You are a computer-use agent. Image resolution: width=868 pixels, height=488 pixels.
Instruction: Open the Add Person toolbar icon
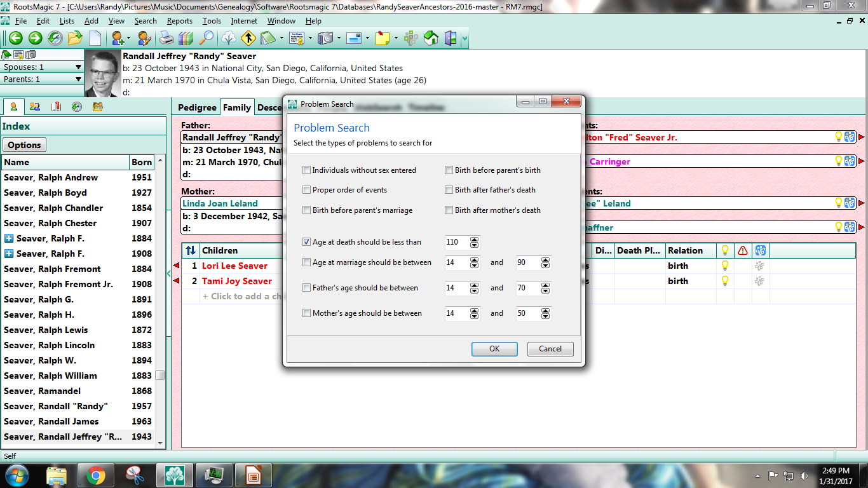coord(117,38)
